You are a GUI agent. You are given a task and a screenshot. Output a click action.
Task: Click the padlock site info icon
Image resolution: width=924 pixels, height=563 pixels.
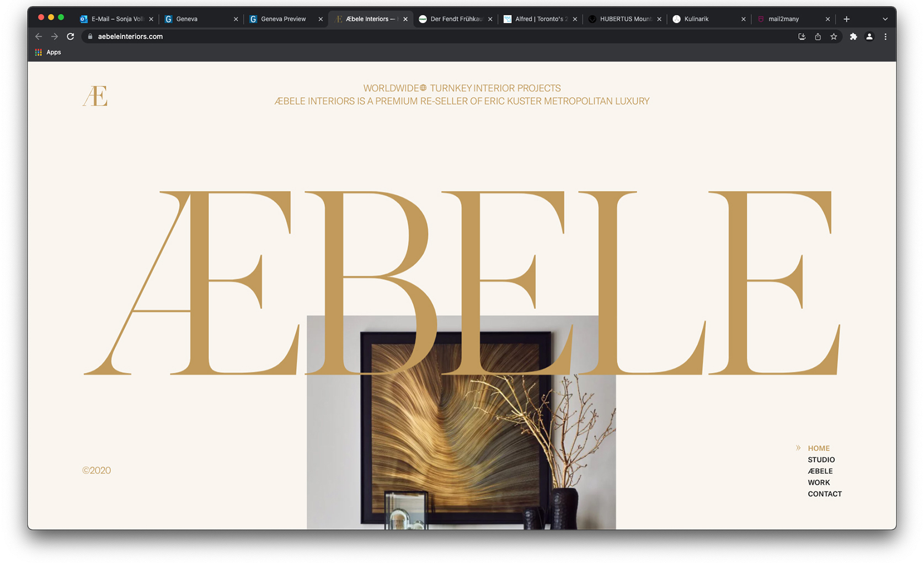(x=90, y=36)
